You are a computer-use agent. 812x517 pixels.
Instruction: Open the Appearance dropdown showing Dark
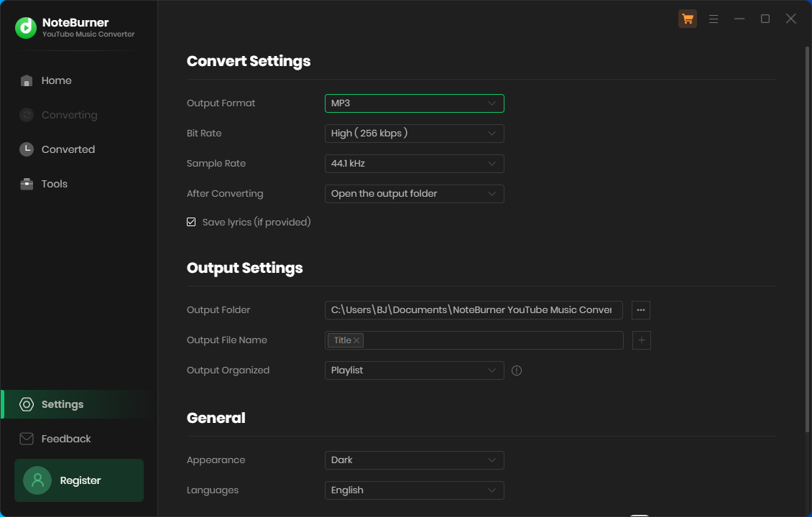pyautogui.click(x=415, y=460)
